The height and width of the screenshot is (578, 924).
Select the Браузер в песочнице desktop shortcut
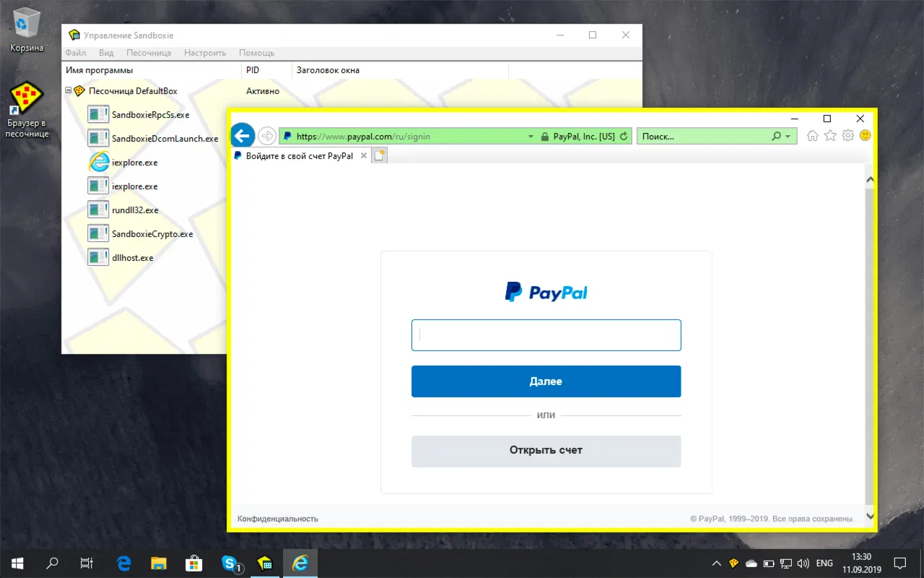point(27,110)
